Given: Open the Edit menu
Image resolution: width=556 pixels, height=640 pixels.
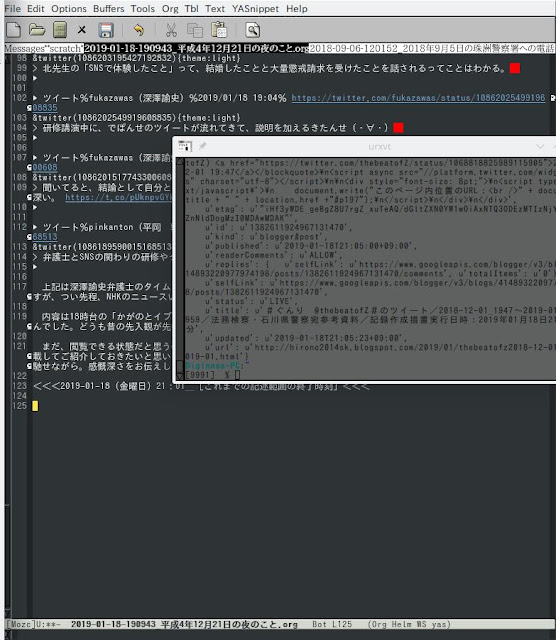Looking at the screenshot, I should pyautogui.click(x=36, y=9).
